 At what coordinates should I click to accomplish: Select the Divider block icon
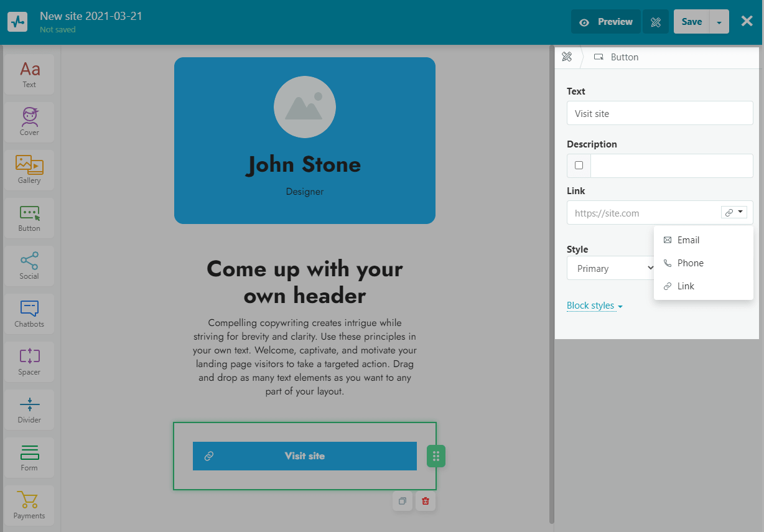29,409
